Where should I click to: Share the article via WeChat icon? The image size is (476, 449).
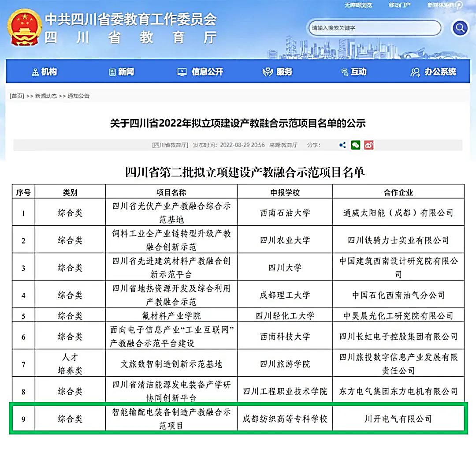pyautogui.click(x=356, y=145)
